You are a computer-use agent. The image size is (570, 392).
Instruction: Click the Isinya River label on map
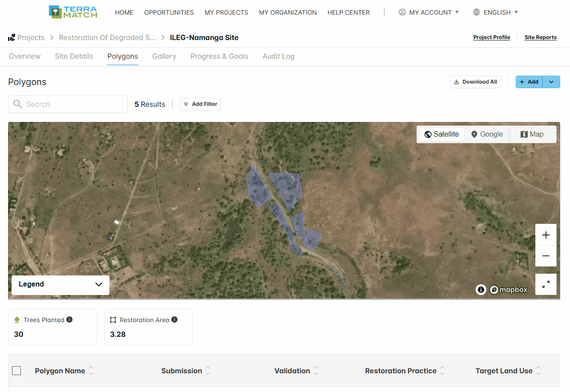coord(337,275)
